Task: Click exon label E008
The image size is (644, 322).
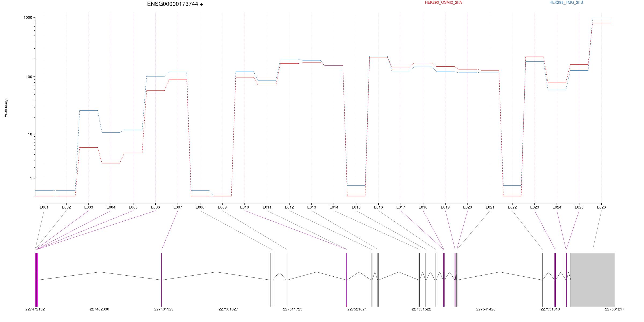Action: pos(200,207)
